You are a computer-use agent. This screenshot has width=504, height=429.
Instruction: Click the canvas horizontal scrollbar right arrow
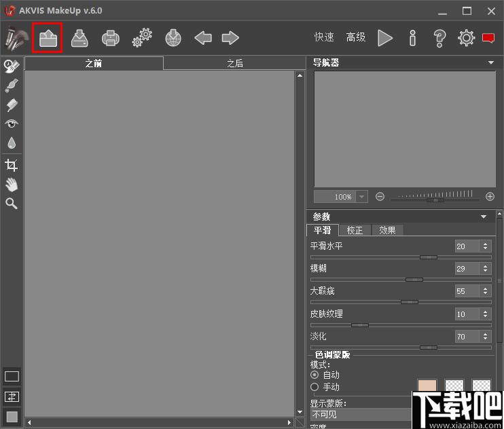click(x=289, y=423)
